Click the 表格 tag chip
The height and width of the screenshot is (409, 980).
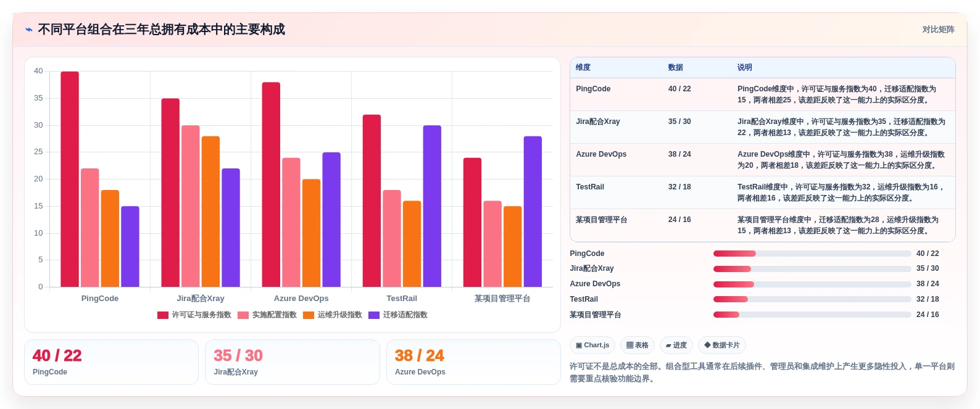(x=637, y=345)
